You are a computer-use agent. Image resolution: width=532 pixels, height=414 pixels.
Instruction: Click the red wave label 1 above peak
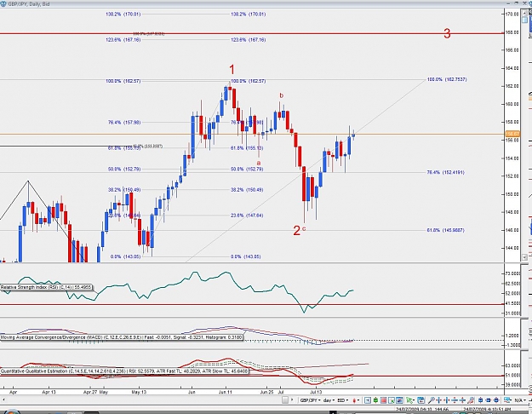tap(232, 70)
